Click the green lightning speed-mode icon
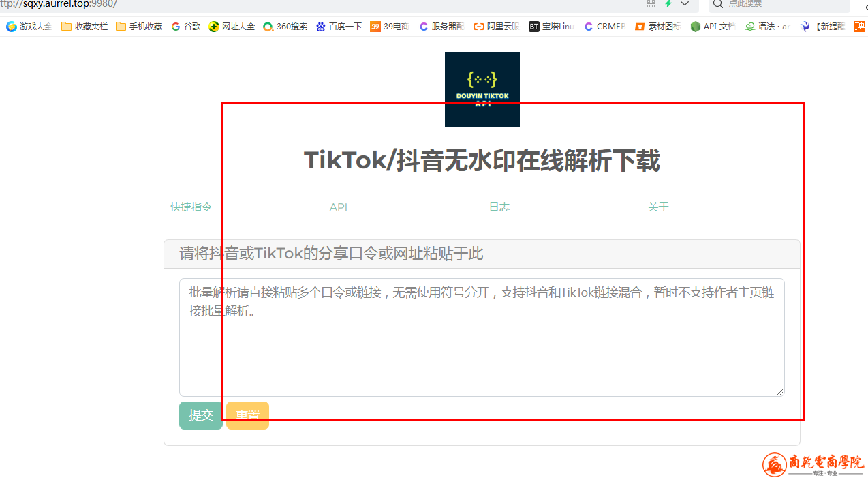Screen dimensions: 868x482 click(668, 3)
